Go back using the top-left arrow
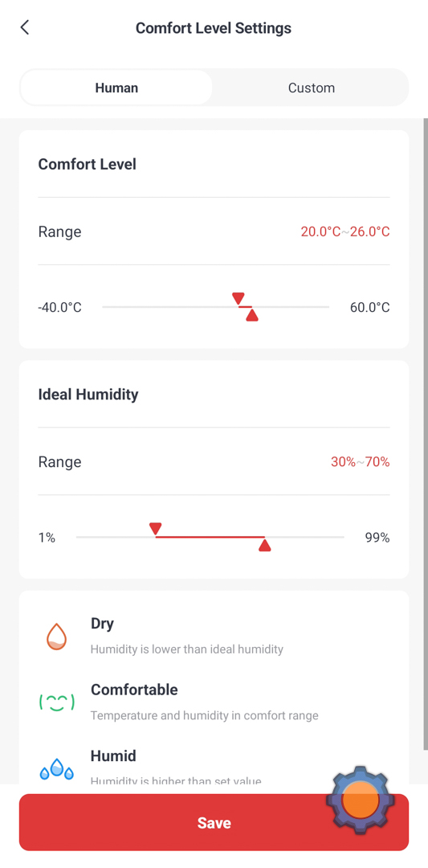Screen dimensions: 428x868 [24, 27]
